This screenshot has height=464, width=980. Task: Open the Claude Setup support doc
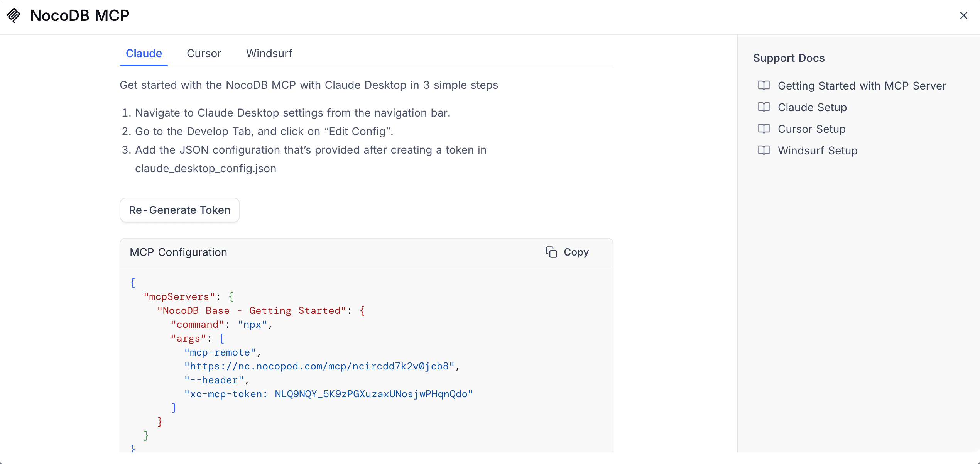pos(812,107)
